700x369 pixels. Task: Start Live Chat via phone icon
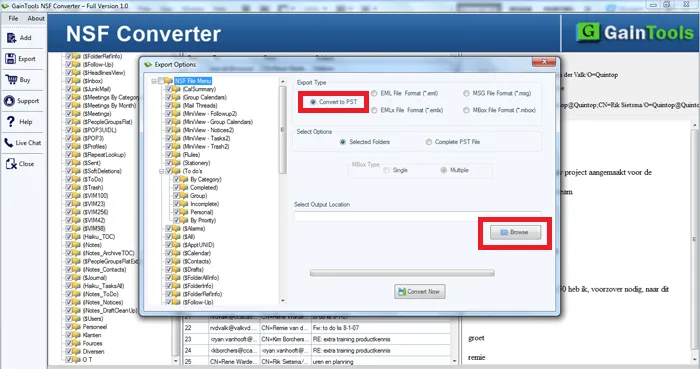[x=8, y=143]
